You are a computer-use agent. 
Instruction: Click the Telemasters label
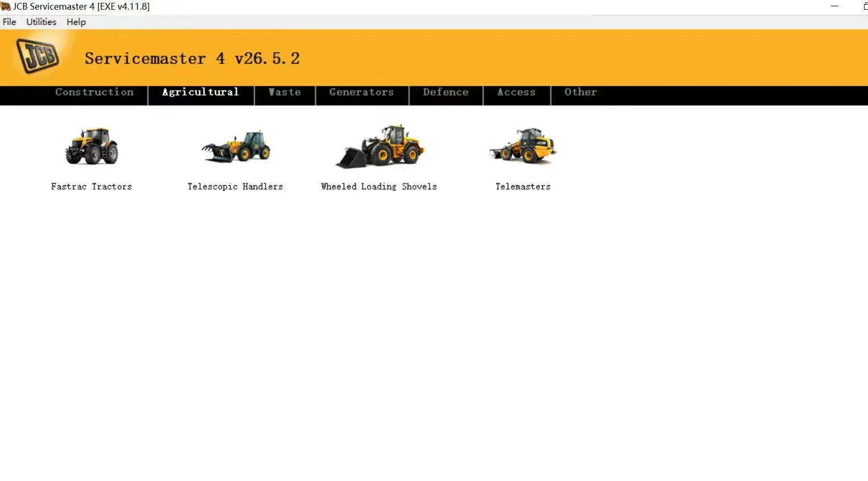(523, 186)
